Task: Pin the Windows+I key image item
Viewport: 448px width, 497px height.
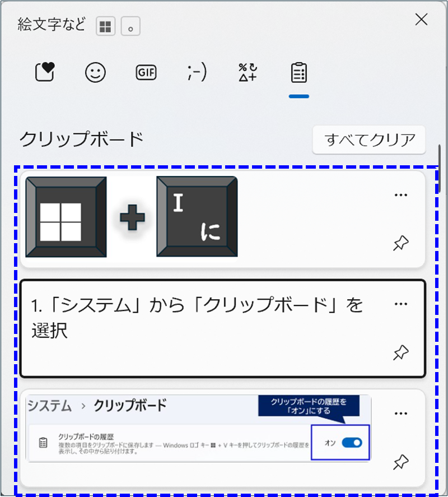Action: pos(401,244)
